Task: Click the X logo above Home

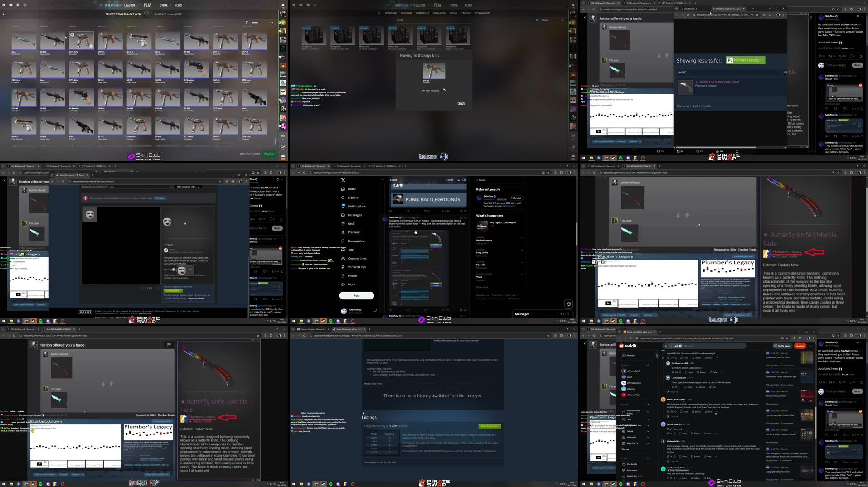Action: coord(343,180)
